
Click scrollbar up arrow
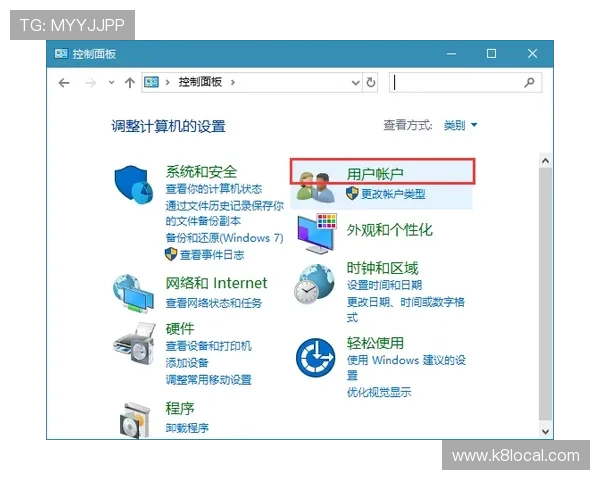545,160
